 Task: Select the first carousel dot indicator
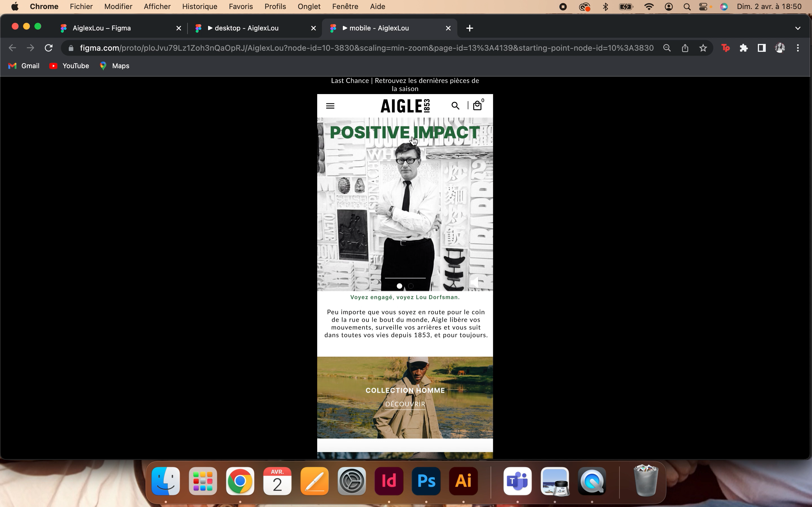click(x=399, y=286)
